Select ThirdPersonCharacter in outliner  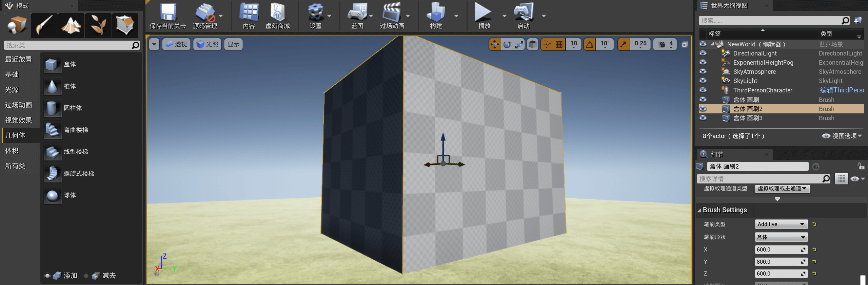pyautogui.click(x=763, y=90)
